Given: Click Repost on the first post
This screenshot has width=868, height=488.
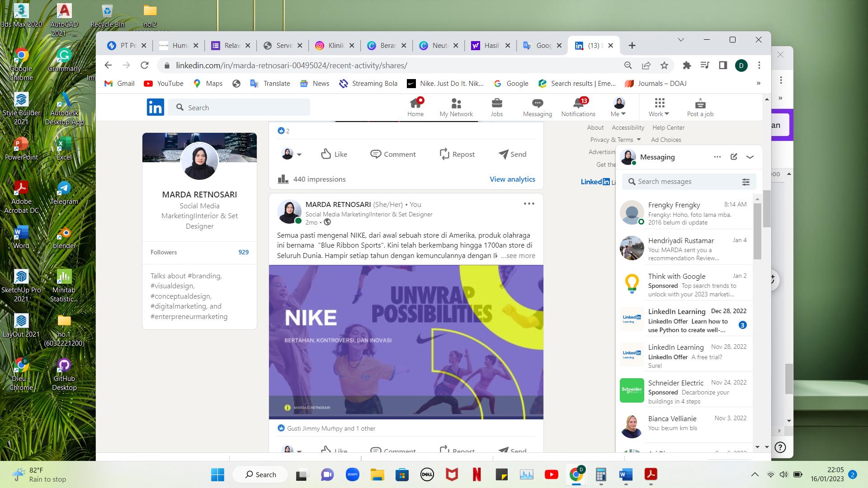Looking at the screenshot, I should (x=457, y=154).
